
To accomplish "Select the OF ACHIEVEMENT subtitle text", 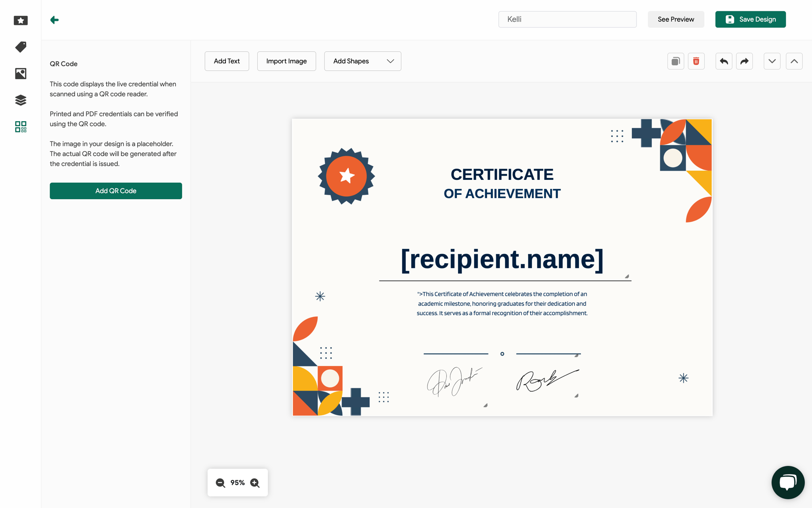I will (502, 194).
